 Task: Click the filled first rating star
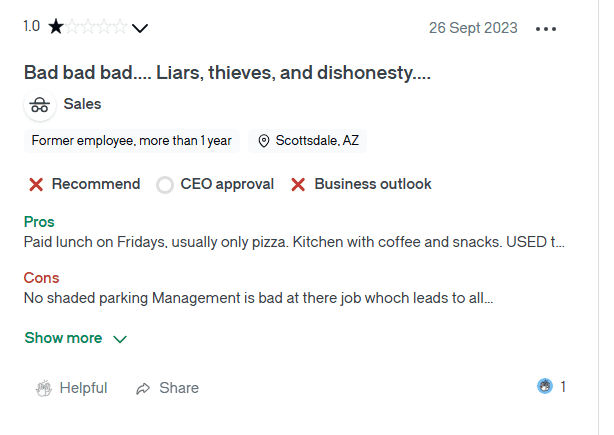[55, 27]
